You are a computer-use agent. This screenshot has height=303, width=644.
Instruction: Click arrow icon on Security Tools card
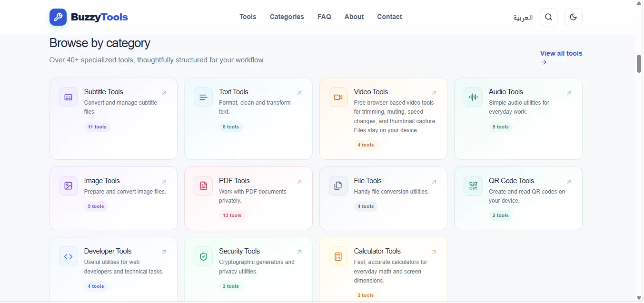[x=299, y=252]
